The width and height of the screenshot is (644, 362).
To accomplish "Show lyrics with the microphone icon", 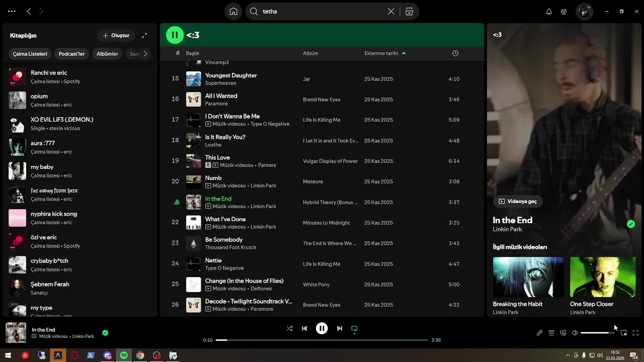I will click(x=539, y=333).
